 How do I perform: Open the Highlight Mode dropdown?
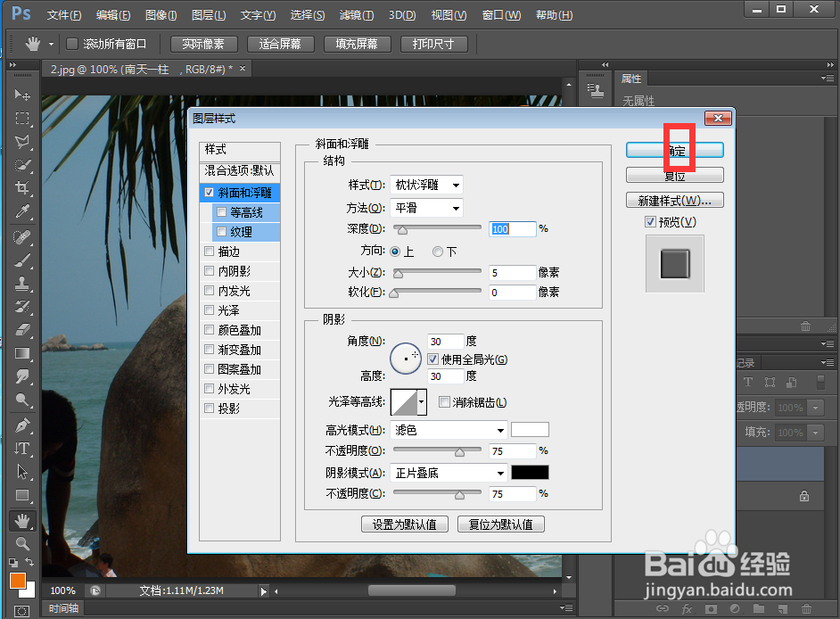tap(449, 430)
